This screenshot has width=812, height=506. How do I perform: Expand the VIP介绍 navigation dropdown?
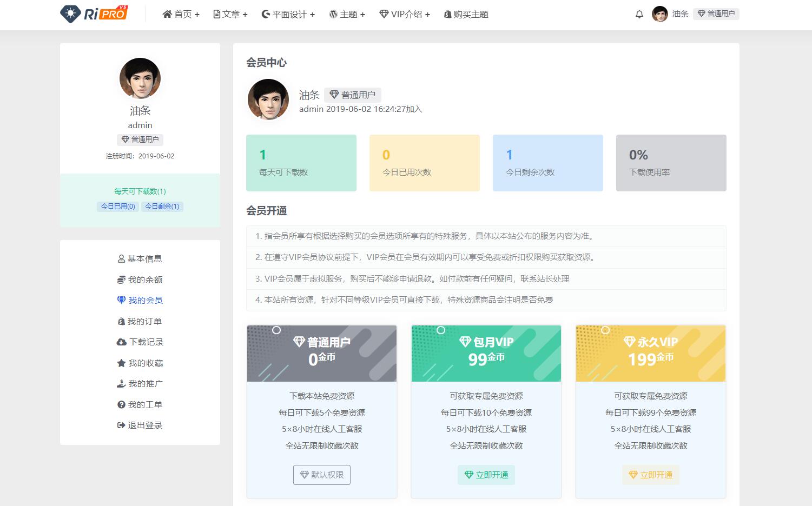[404, 14]
